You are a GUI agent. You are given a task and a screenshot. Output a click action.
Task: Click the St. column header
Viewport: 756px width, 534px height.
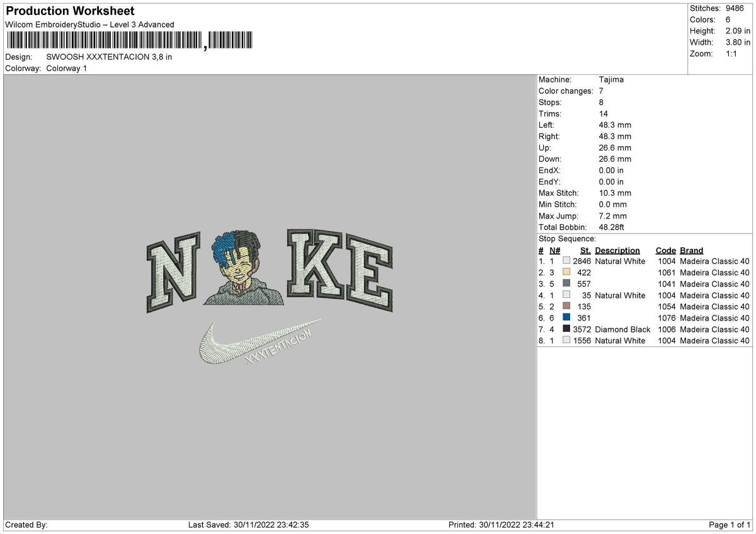584,250
